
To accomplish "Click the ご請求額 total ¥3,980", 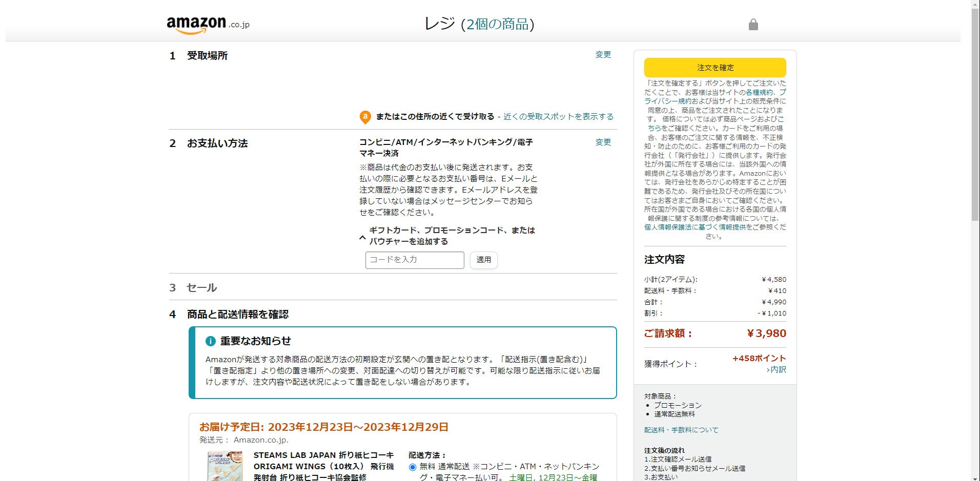I will pos(767,333).
